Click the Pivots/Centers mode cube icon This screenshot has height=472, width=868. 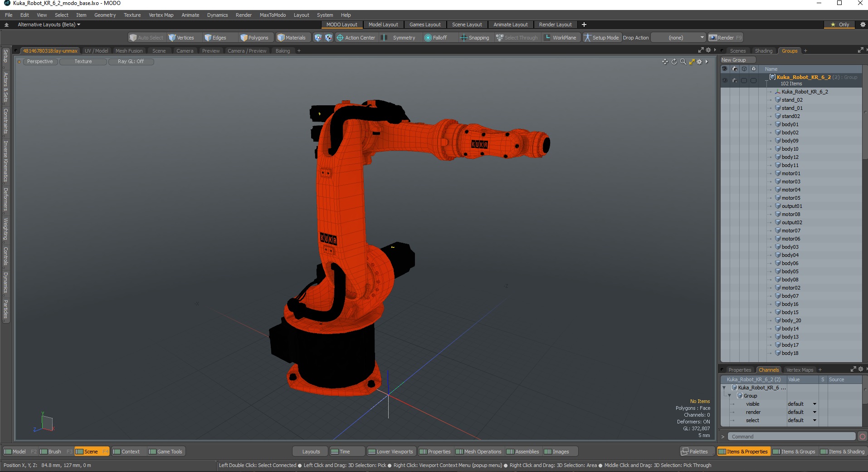tap(329, 38)
